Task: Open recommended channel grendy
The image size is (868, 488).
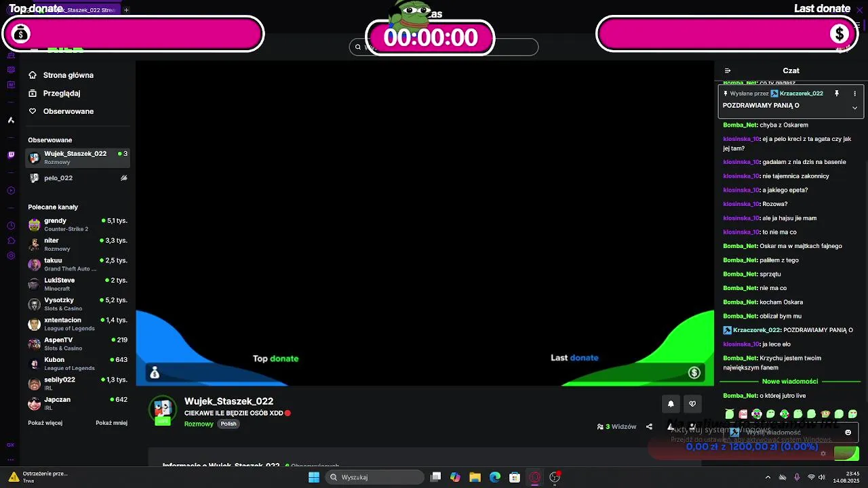Action: [78, 225]
